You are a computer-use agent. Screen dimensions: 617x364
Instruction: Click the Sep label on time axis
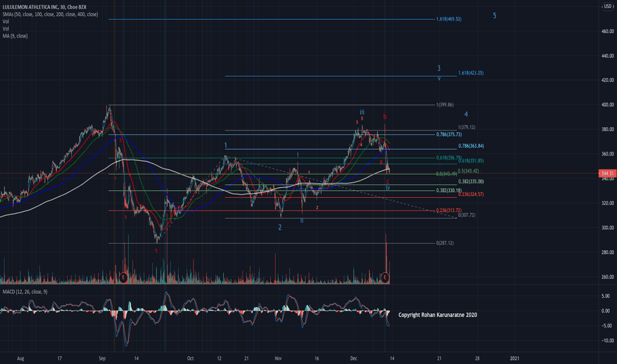click(103, 359)
